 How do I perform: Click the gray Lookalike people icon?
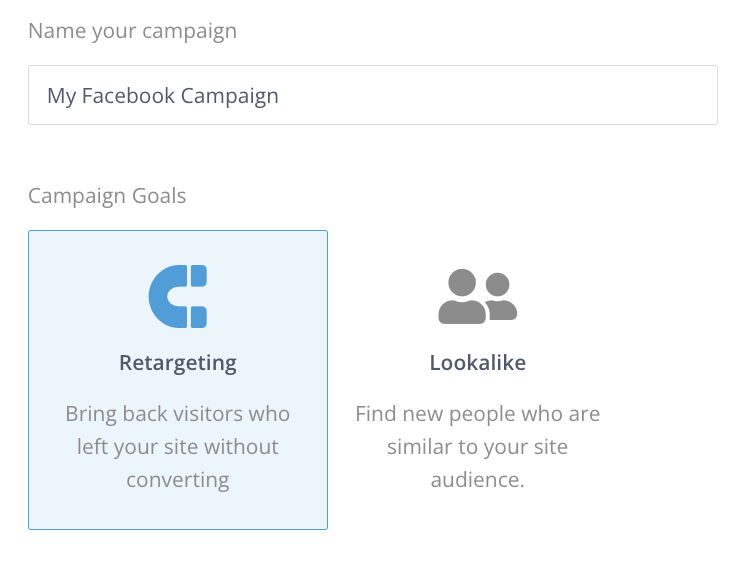[x=477, y=296]
